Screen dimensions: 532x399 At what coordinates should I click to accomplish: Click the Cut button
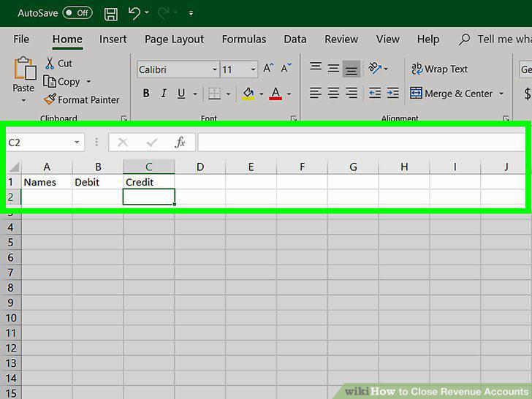[x=58, y=63]
